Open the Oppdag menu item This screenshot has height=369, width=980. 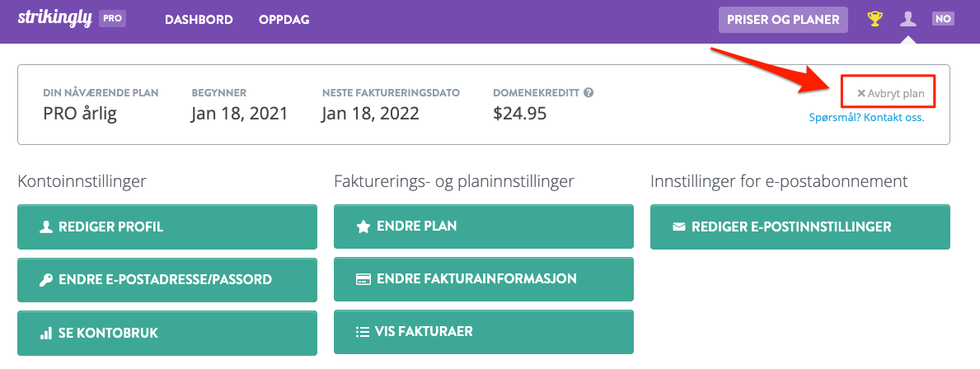(284, 19)
